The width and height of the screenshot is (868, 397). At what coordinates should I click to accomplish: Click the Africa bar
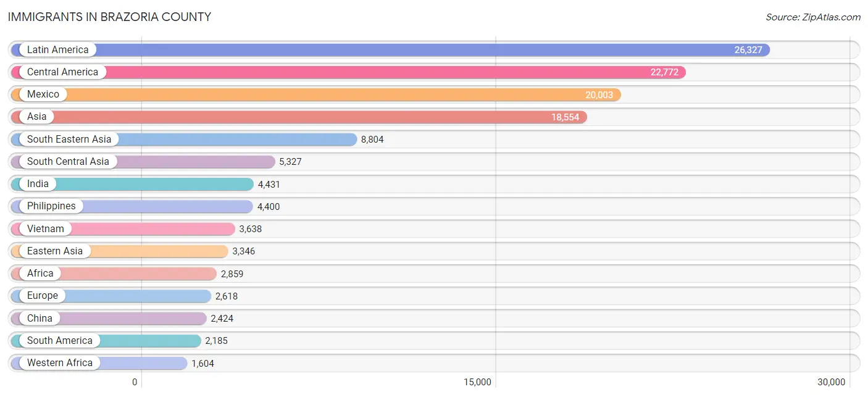114,274
